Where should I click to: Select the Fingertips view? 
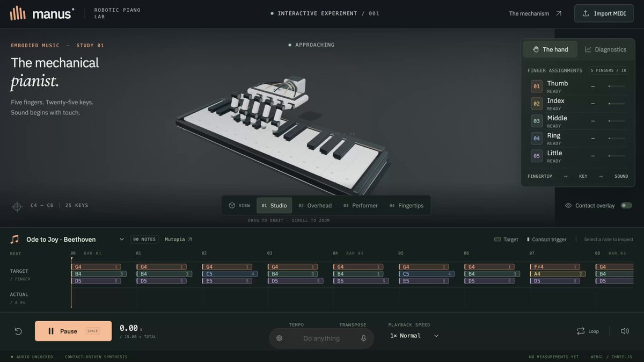406,206
